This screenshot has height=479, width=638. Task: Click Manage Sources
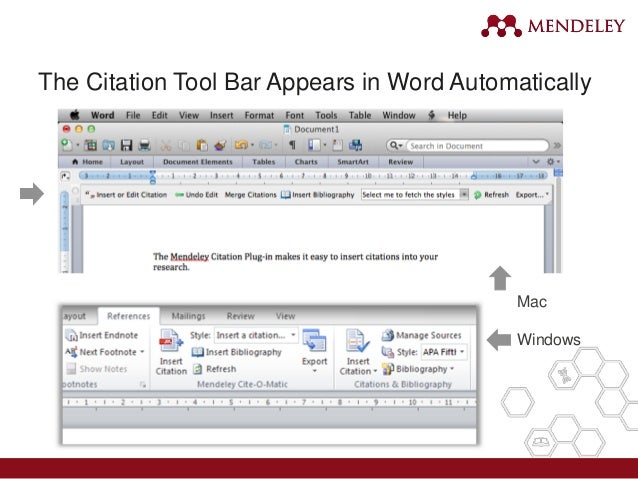422,335
